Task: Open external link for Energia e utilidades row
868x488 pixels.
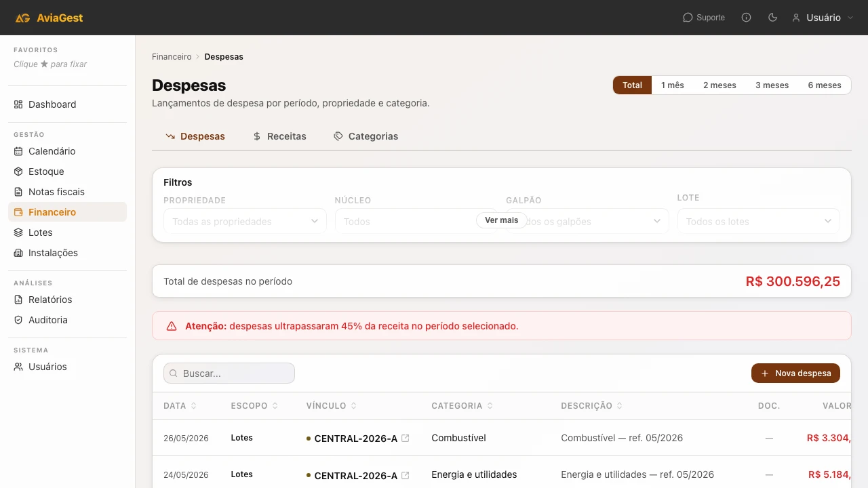Action: (406, 476)
